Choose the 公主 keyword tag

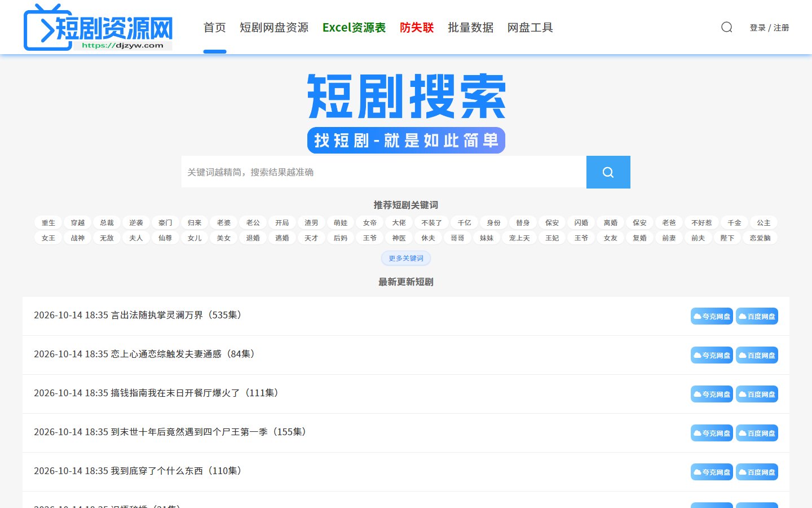pos(764,223)
